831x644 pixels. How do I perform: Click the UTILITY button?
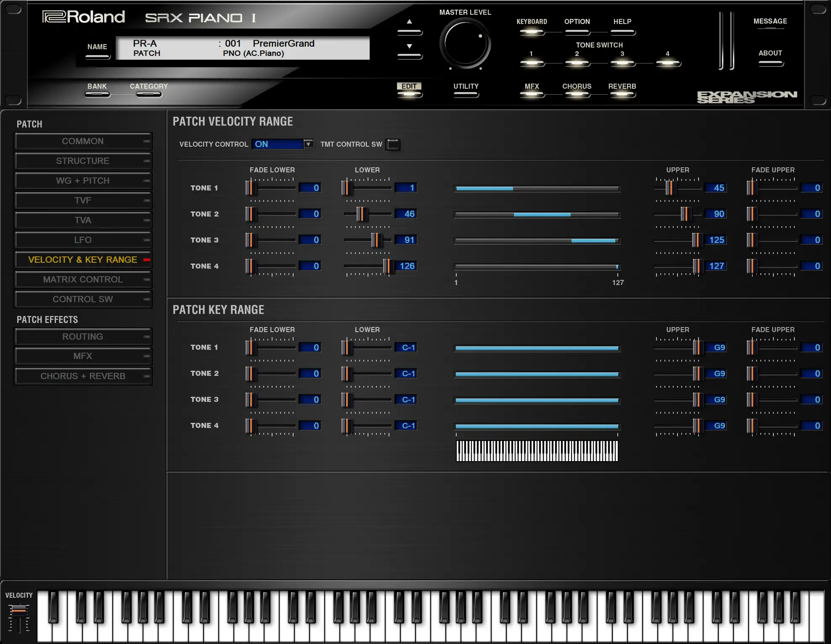[x=466, y=94]
